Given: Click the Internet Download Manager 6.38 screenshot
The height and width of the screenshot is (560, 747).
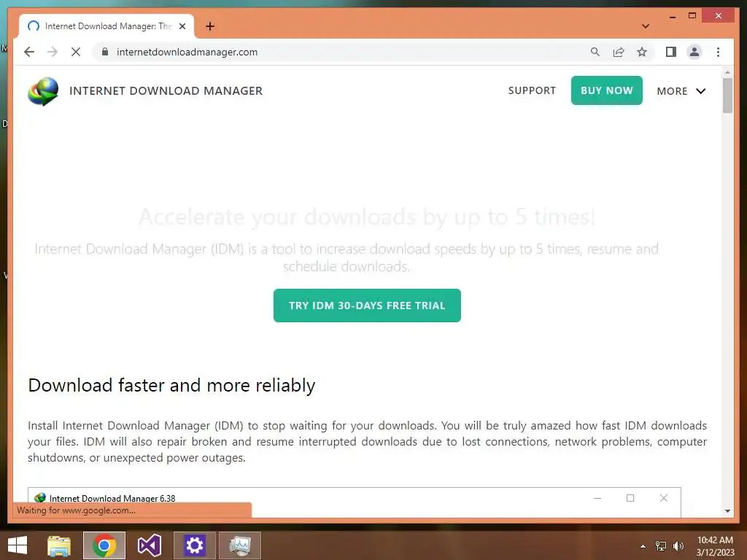Looking at the screenshot, I should click(x=354, y=502).
